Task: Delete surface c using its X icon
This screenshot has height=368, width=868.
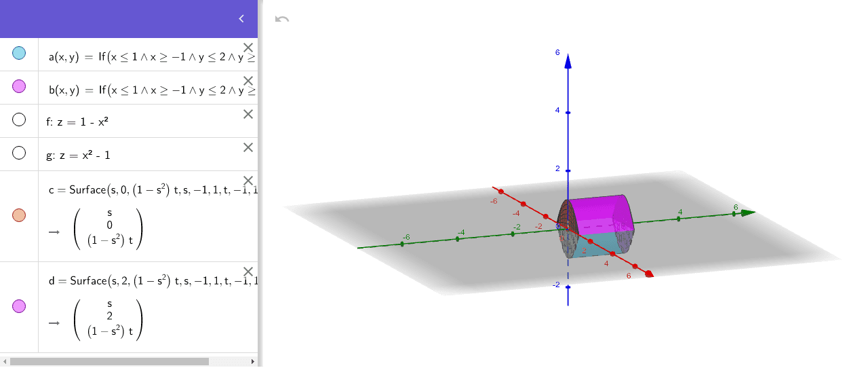Action: pos(248,181)
